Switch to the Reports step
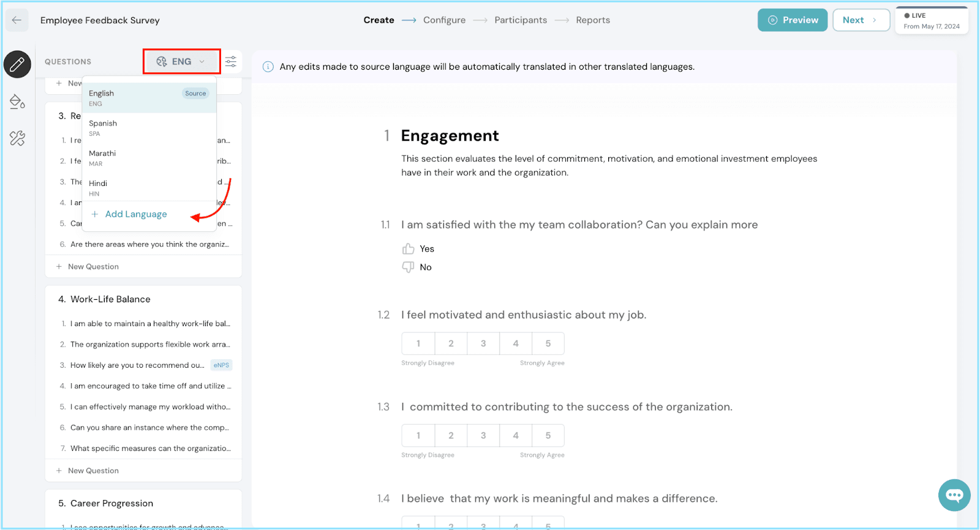 point(592,20)
